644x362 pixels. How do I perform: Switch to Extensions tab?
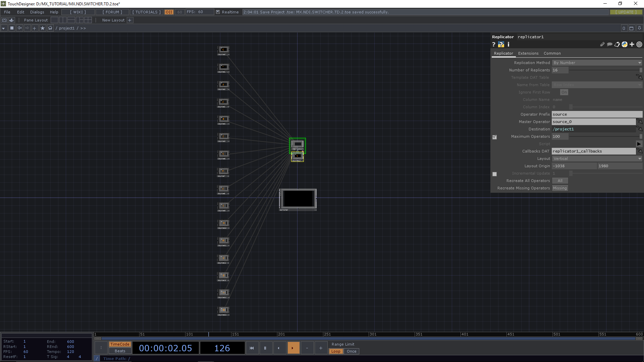528,53
